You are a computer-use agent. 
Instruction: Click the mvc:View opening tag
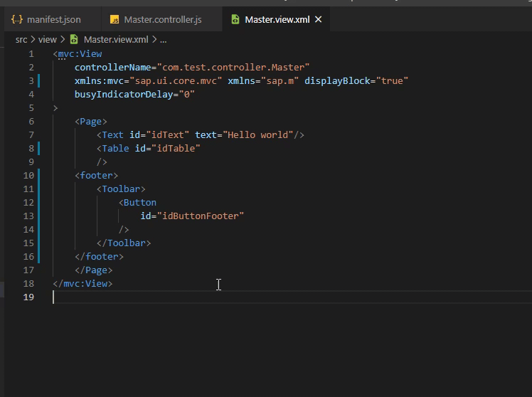click(x=78, y=54)
